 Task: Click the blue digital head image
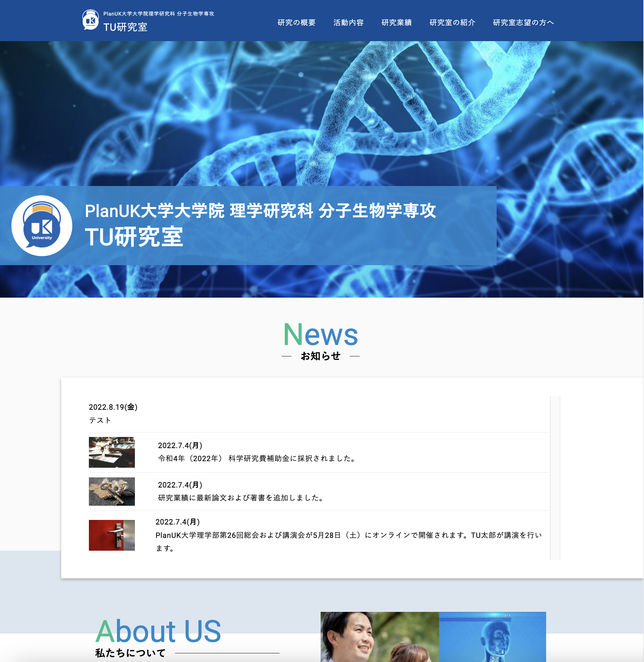[x=493, y=637]
